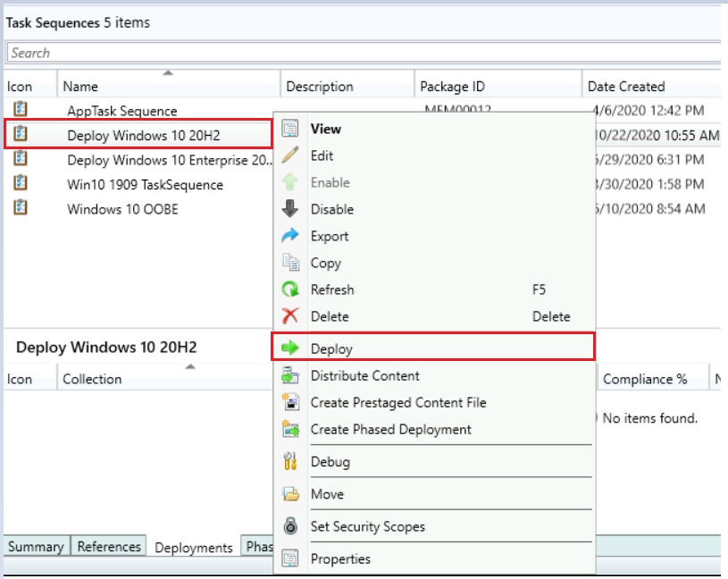The width and height of the screenshot is (728, 579).
Task: Sort by the Compliance % column header
Action: 652,379
